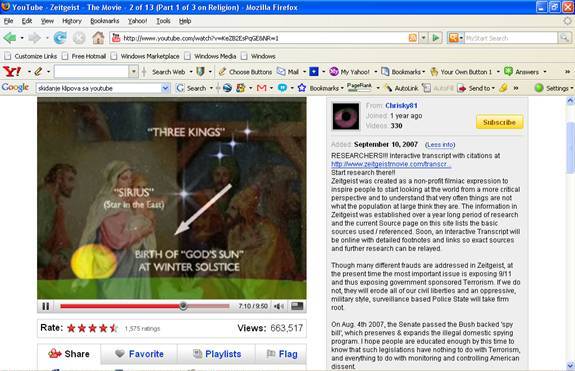Image resolution: width=575 pixels, height=371 pixels.
Task: Mute the video with the speaker icon
Action: (x=278, y=306)
